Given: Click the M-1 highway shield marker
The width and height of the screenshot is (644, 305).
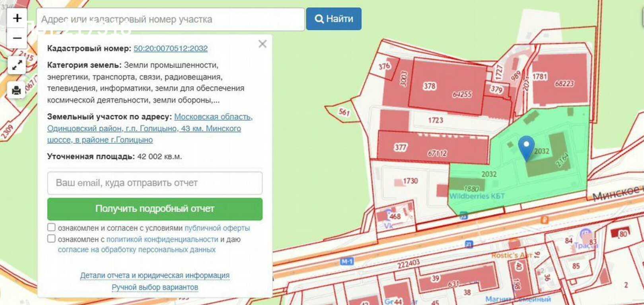Looking at the screenshot, I should [347, 261].
